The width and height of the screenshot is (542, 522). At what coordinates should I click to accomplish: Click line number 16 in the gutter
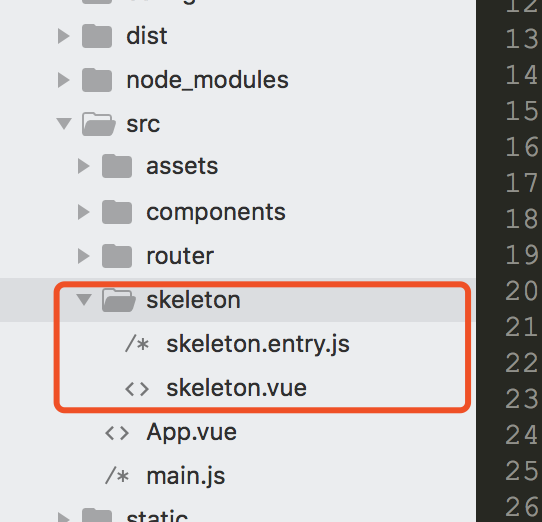(x=522, y=147)
